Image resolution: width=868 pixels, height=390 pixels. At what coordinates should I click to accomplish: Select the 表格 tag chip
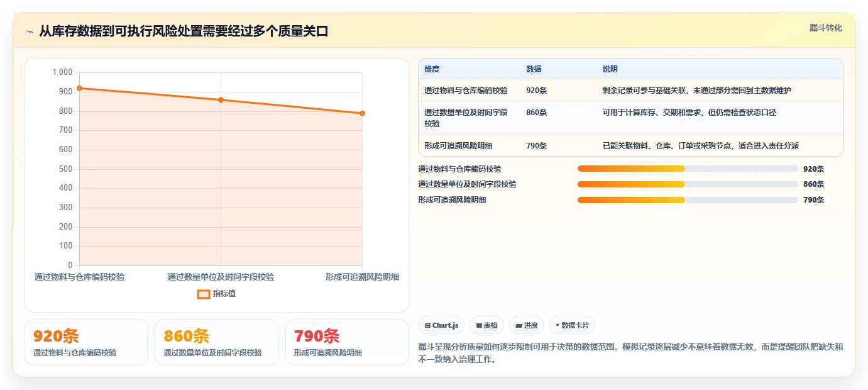(x=487, y=325)
